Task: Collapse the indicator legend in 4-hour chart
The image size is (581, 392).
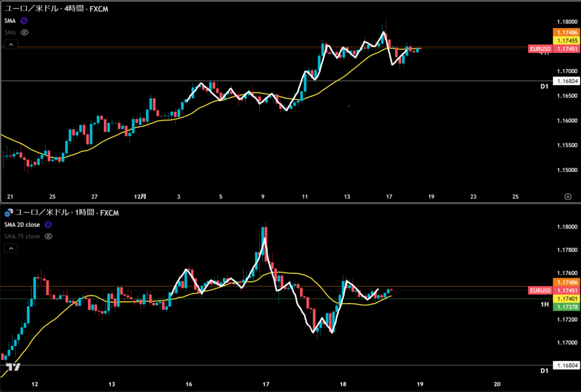Action: tap(11, 44)
